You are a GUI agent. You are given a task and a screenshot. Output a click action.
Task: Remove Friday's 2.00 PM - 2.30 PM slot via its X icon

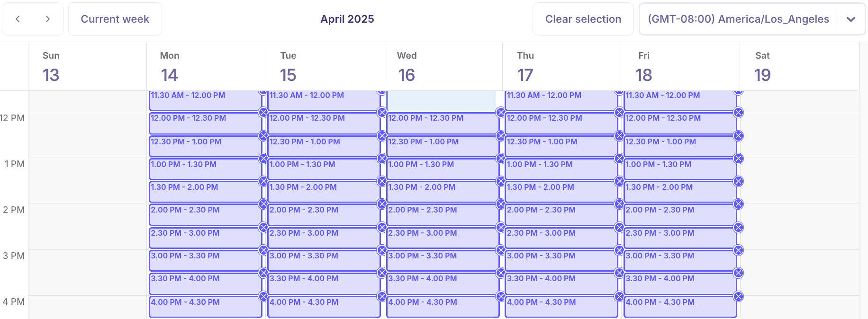click(738, 204)
